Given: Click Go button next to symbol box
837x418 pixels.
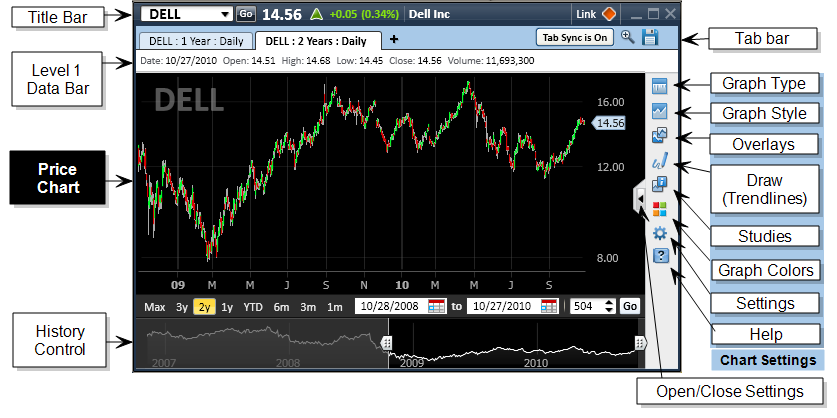Looking at the screenshot, I should 246,15.
